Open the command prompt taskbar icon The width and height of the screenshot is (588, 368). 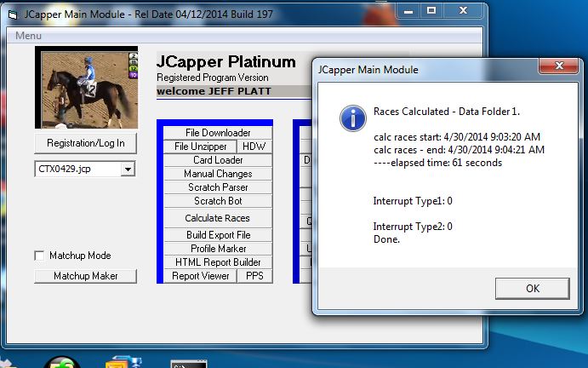pos(189,365)
